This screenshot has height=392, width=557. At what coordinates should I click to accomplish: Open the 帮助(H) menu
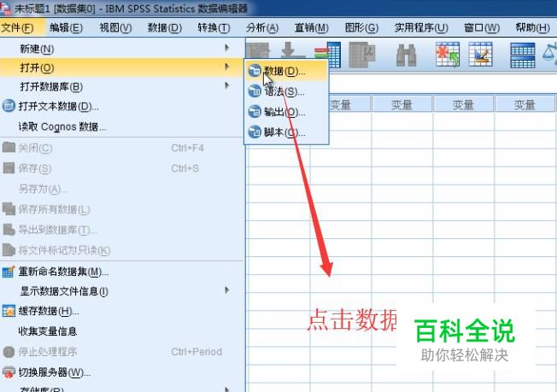532,27
